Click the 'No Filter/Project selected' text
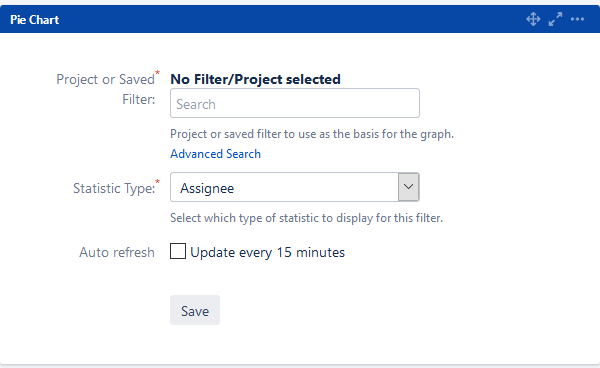The height and width of the screenshot is (368, 600). pyautogui.click(x=255, y=79)
